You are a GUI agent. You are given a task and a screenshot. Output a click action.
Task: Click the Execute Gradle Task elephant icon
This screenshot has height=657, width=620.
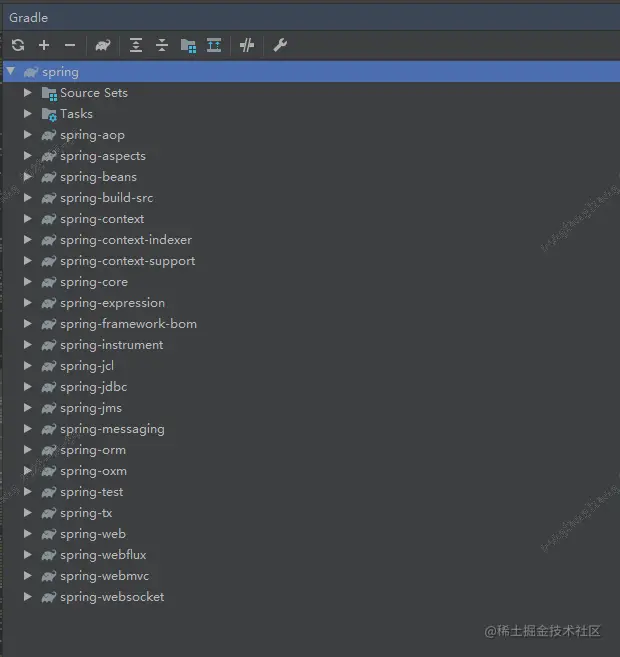pos(103,45)
